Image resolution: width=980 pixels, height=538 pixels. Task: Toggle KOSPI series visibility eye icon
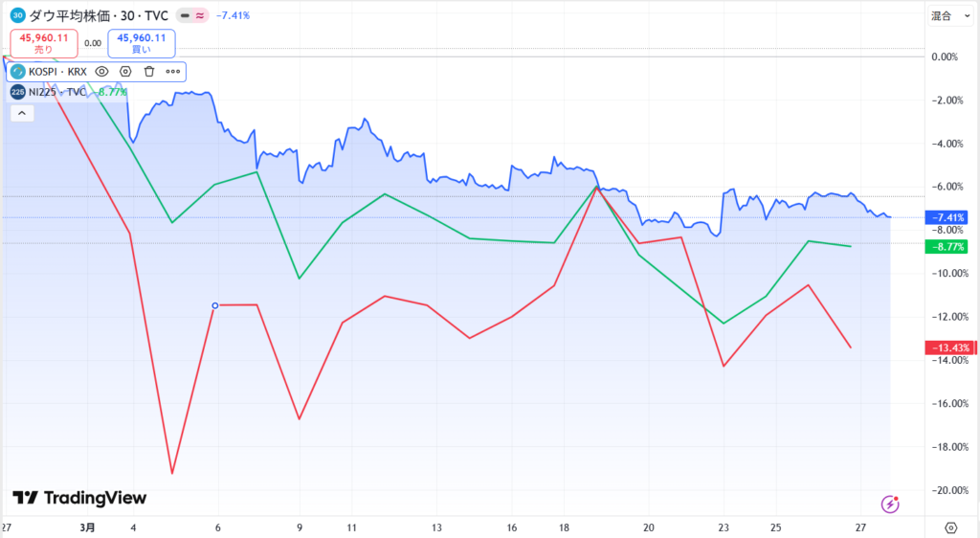[101, 71]
